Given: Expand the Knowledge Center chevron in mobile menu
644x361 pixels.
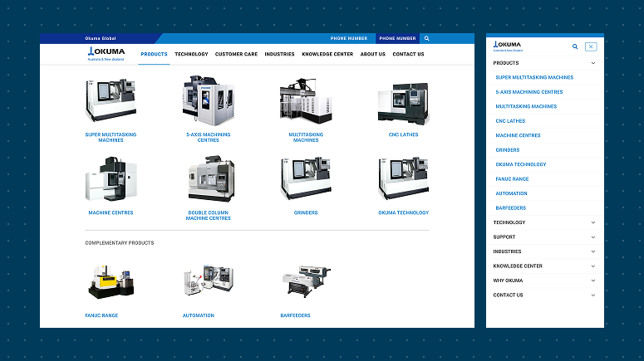Looking at the screenshot, I should pos(593,266).
